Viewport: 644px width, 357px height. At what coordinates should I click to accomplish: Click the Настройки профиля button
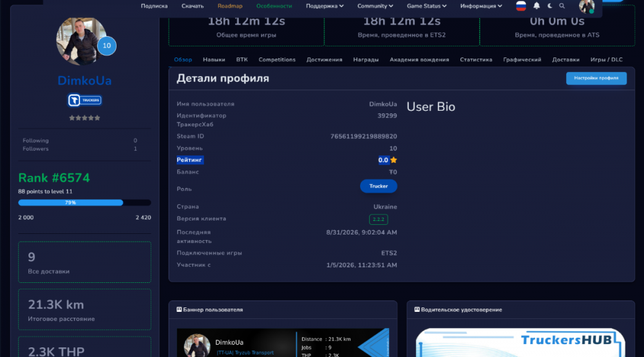(596, 78)
